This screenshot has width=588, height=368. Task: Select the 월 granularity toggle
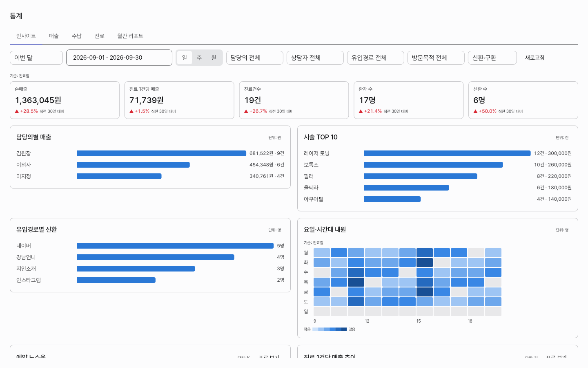coord(214,58)
